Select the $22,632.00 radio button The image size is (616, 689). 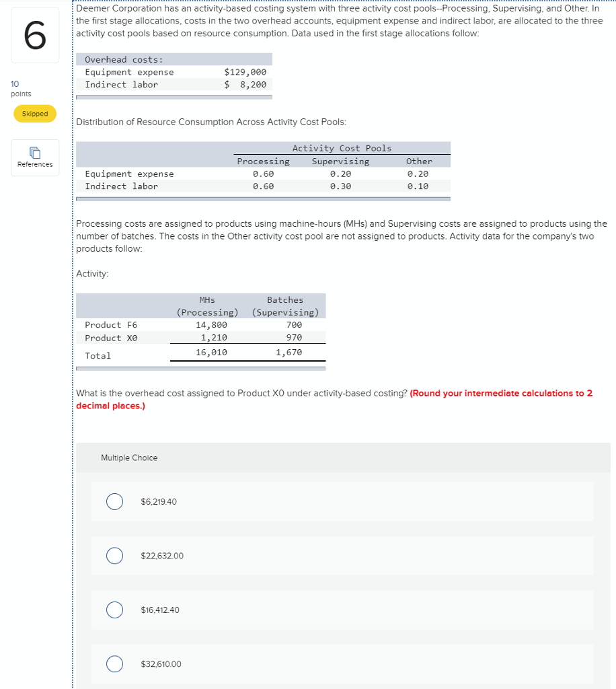pyautogui.click(x=114, y=555)
